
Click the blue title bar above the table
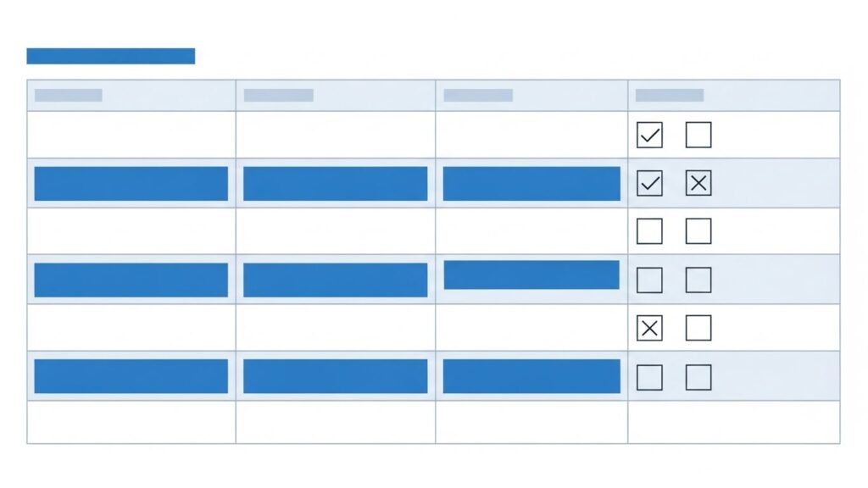111,56
